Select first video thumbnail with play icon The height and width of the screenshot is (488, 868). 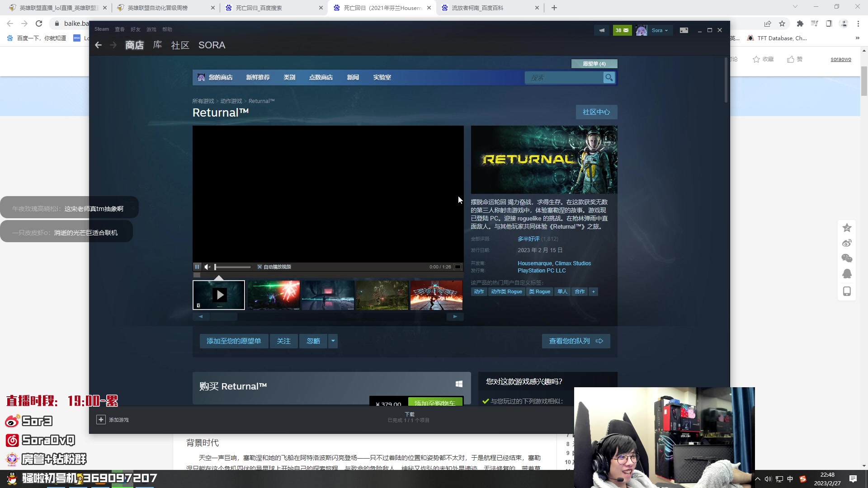coord(219,296)
